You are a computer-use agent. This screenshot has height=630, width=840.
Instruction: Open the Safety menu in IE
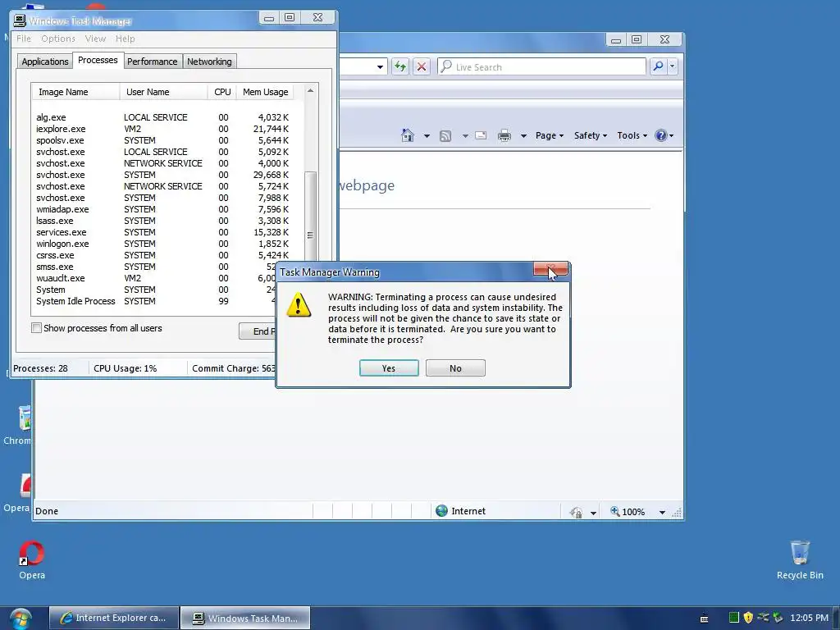pos(591,135)
